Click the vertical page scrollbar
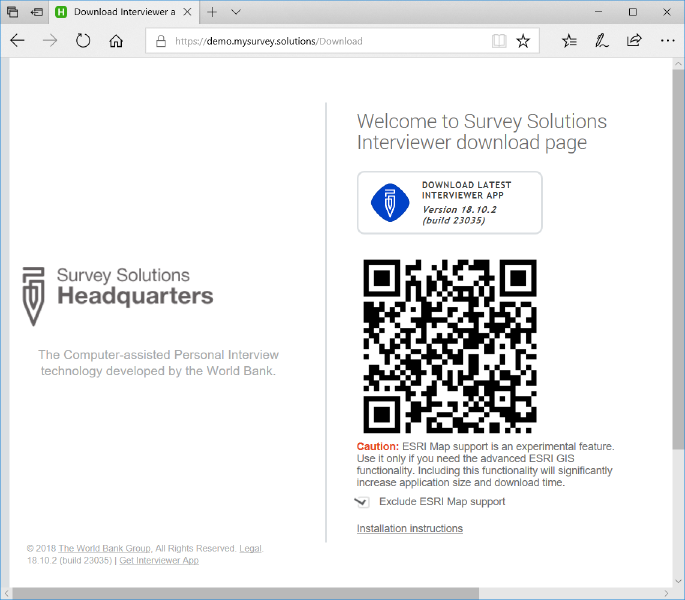This screenshot has height=600, width=685. coord(679,300)
